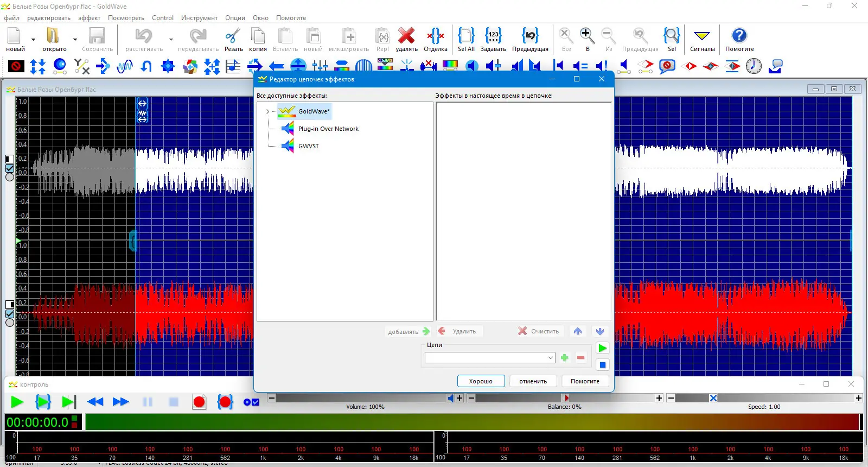Click the time display 00:00:00.0

point(37,422)
